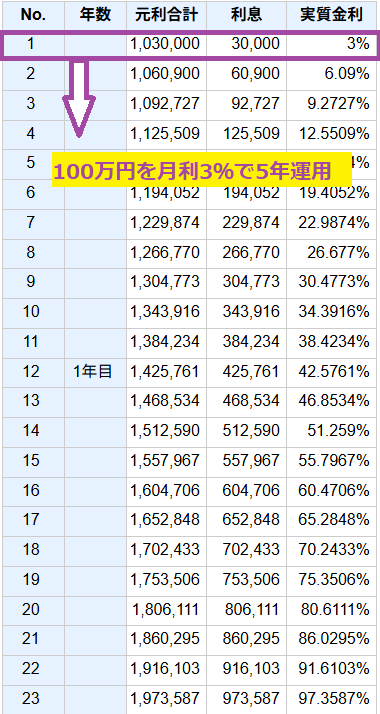Click the rate cell 42.5761%

pos(332,372)
